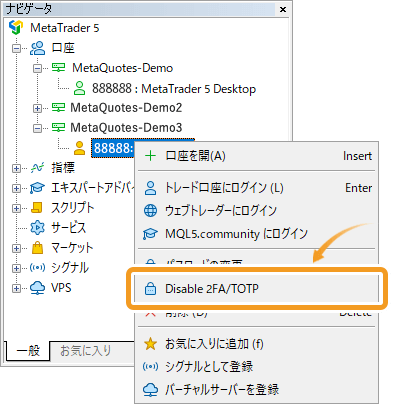The width and height of the screenshot is (393, 404).
Task: Expand the スクリプト scripts node
Action: click(x=16, y=208)
